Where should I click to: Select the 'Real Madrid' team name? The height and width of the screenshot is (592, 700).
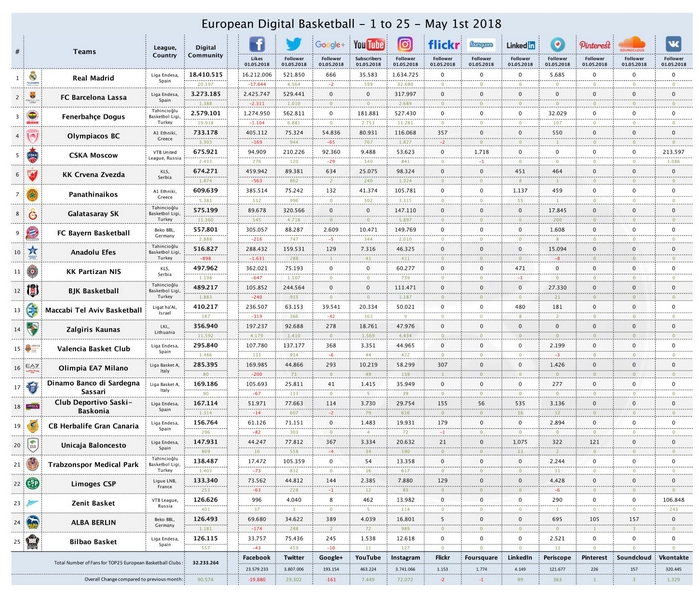point(93,78)
